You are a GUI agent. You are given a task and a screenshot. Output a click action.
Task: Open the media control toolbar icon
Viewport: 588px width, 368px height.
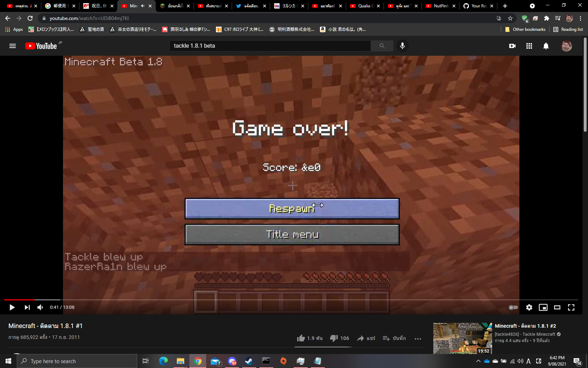click(558, 18)
